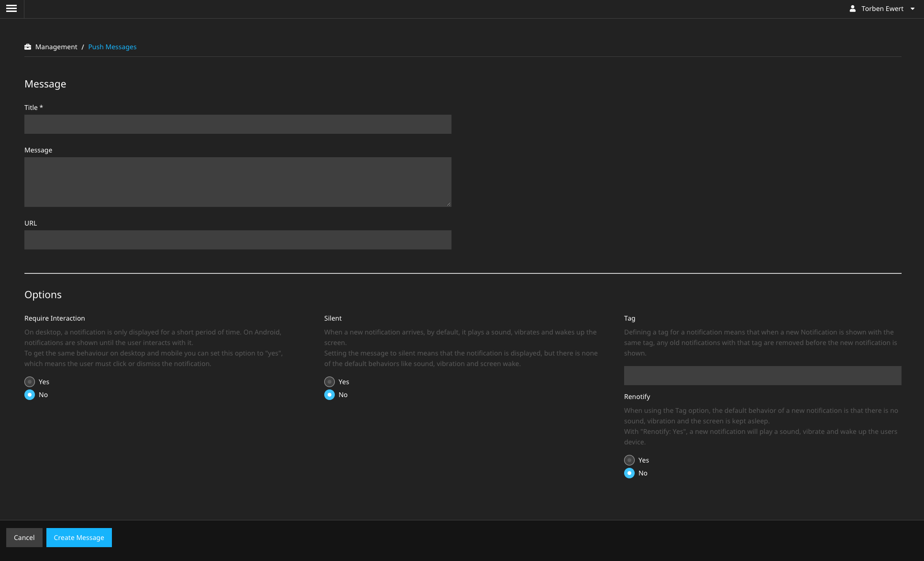Open the hamburger navigation menu
The image size is (924, 561).
pyautogui.click(x=11, y=9)
